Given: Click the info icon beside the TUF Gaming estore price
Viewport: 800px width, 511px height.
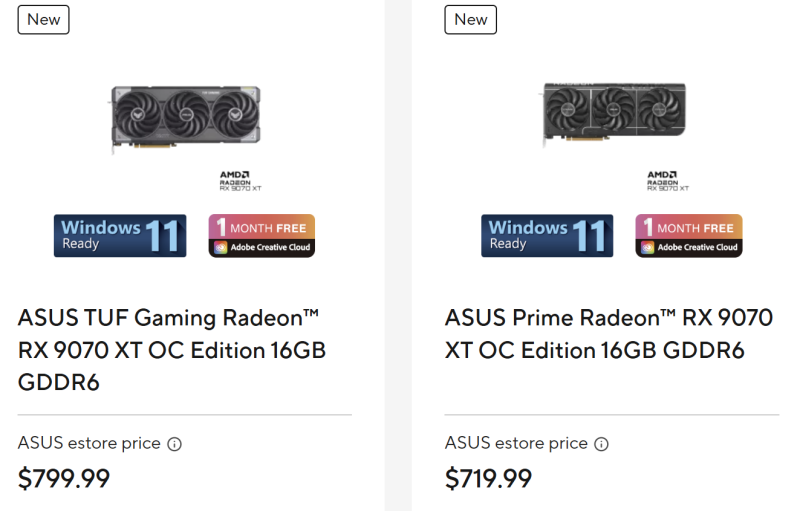Looking at the screenshot, I should [174, 444].
